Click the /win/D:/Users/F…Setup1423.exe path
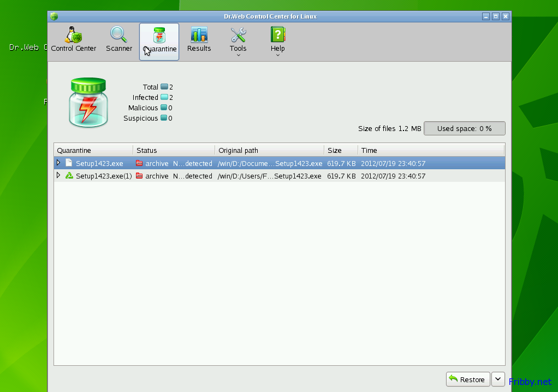This screenshot has height=392, width=558. [269, 176]
